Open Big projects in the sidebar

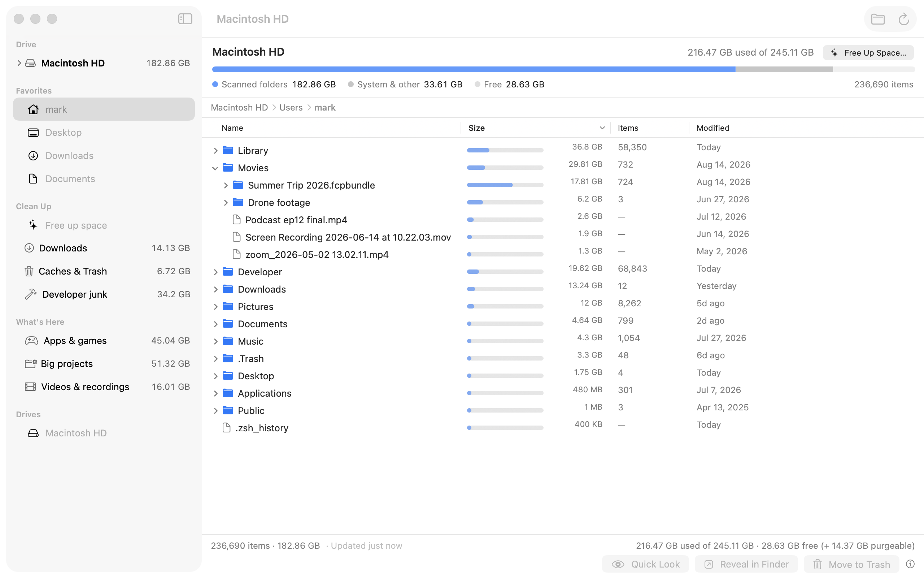tap(104, 363)
